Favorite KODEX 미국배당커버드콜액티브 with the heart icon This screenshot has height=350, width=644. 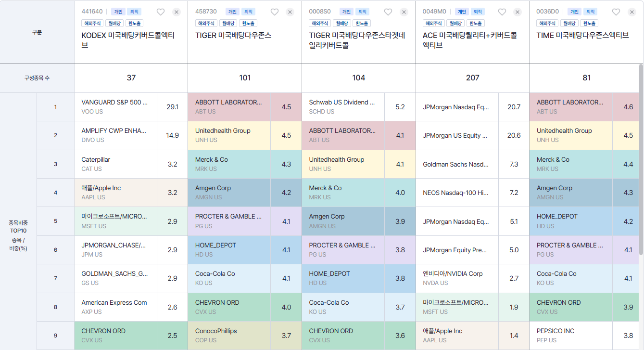[x=161, y=12]
